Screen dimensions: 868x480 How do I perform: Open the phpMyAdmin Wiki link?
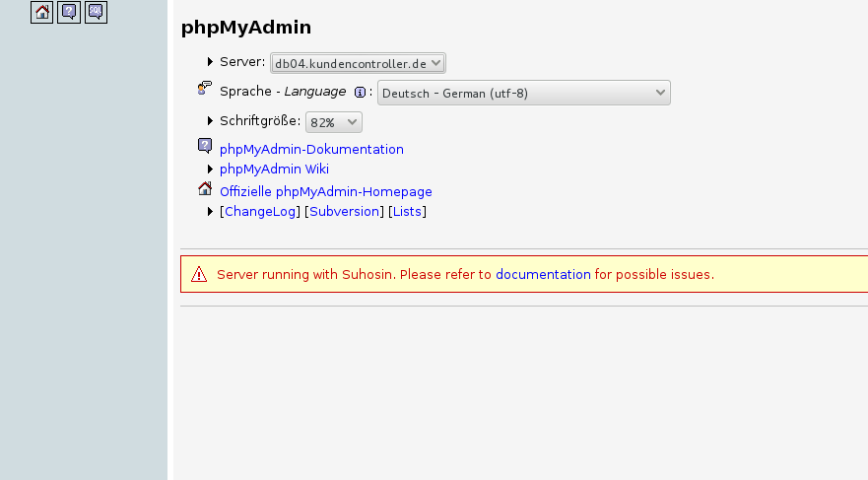coord(274,169)
